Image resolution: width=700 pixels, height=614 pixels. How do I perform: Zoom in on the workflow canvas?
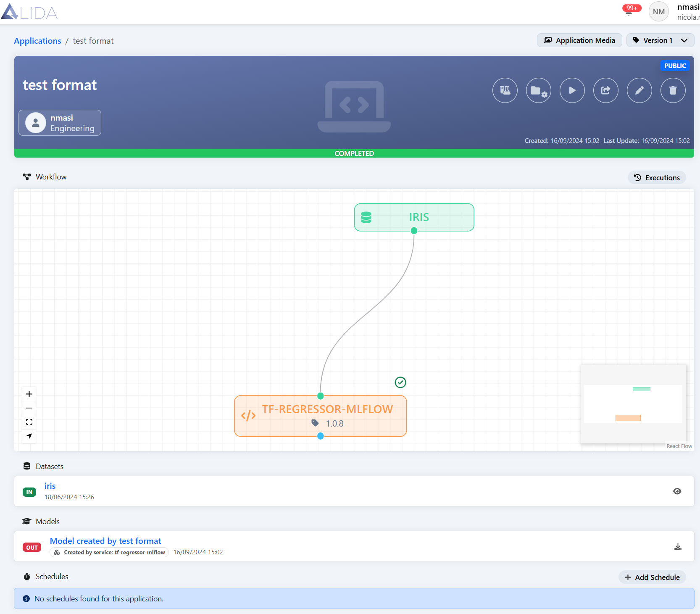(x=29, y=394)
